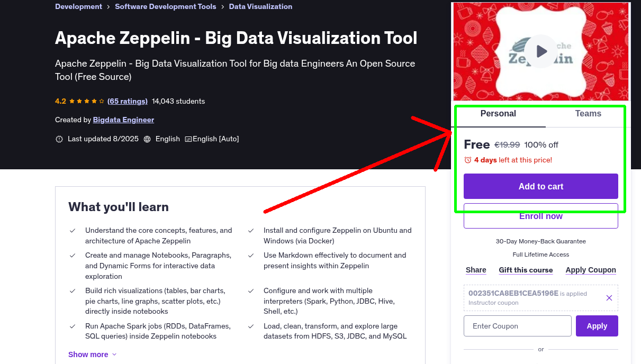The height and width of the screenshot is (364, 641).
Task: Open the 65 ratings link
Action: [127, 101]
